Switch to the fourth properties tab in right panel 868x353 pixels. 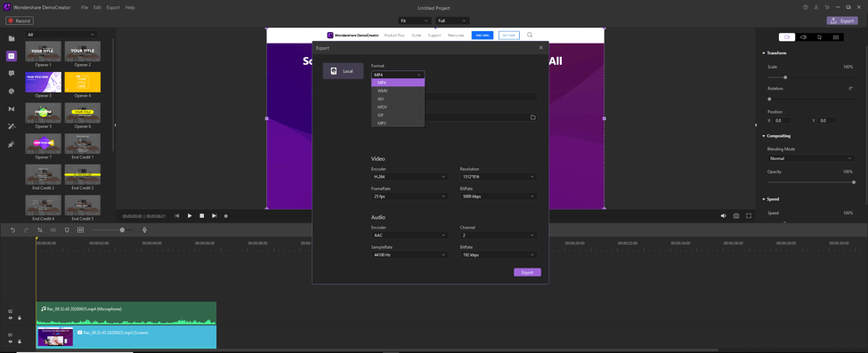click(835, 37)
